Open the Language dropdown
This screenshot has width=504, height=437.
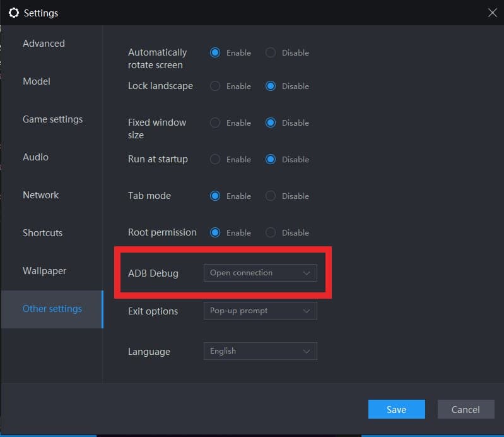point(260,351)
